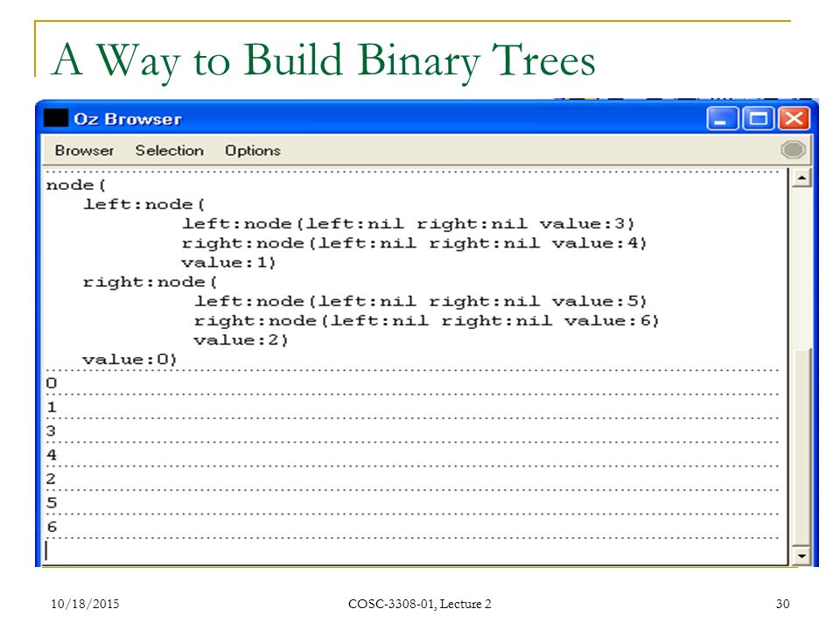Minimize the Oz Browser window
The height and width of the screenshot is (630, 840).
(722, 118)
